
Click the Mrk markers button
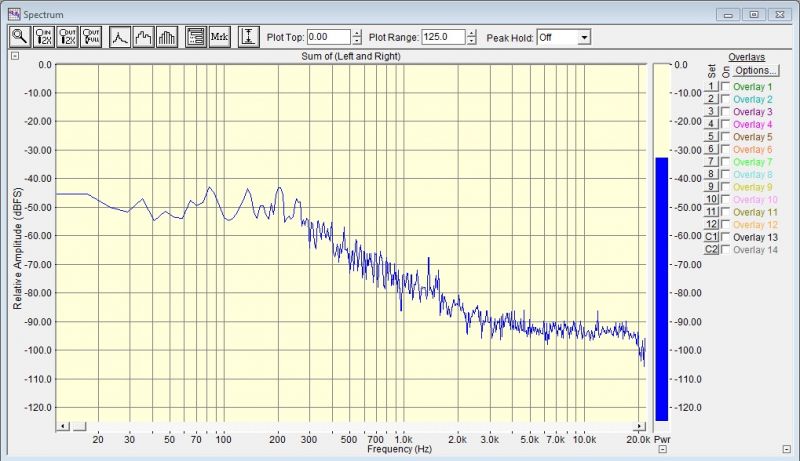coord(219,37)
